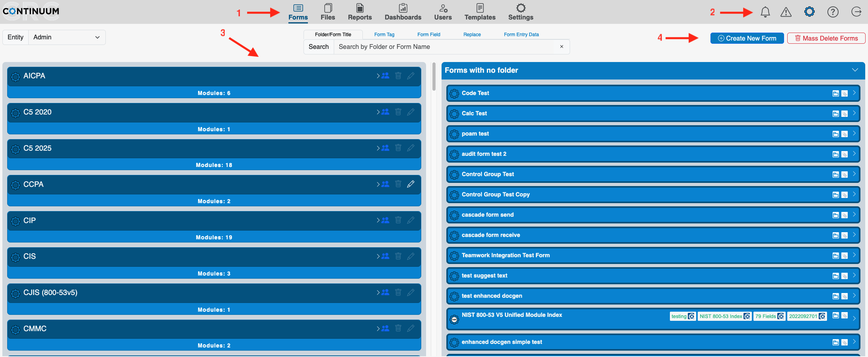868x357 pixels.
Task: Click the tag icon on the Calc Test form
Action: coord(845,114)
